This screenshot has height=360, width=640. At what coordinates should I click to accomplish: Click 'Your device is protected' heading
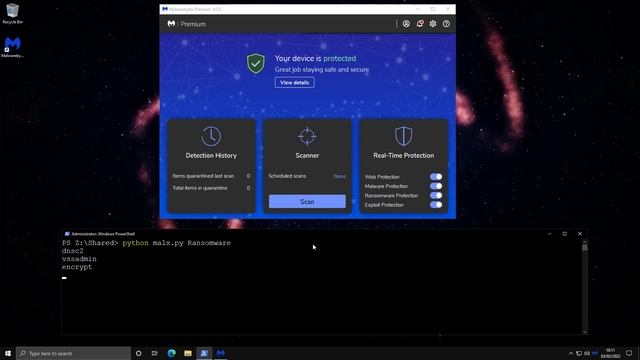coord(315,58)
